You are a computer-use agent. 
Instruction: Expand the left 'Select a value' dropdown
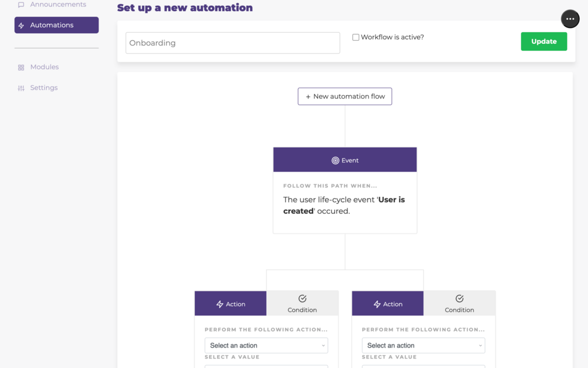click(x=266, y=366)
